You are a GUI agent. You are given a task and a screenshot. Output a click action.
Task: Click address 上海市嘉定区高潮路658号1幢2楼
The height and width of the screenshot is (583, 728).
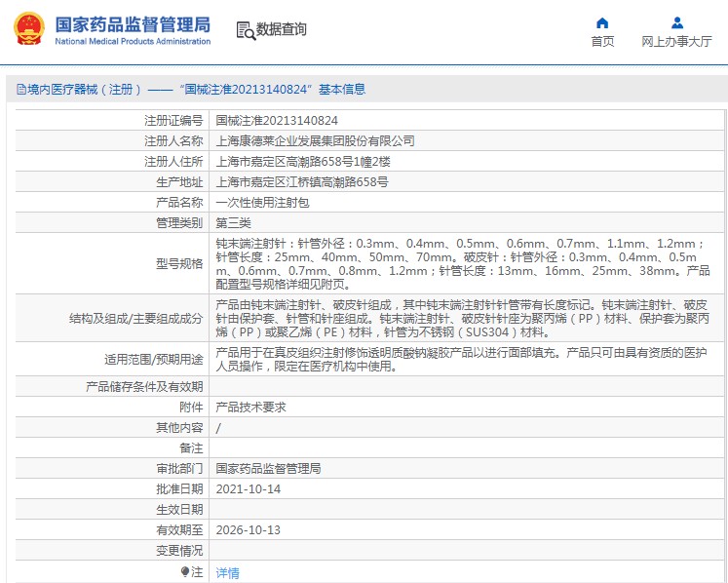point(303,162)
